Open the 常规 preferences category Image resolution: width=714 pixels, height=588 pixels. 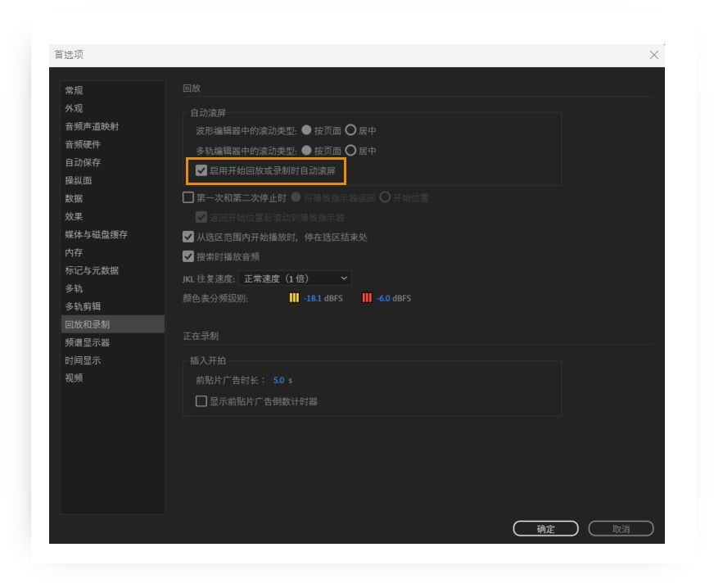tap(112, 90)
